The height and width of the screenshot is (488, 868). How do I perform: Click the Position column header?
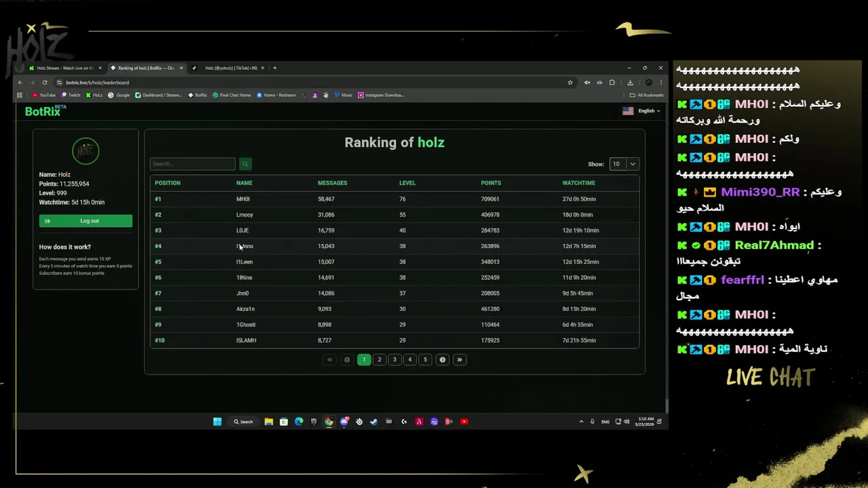point(167,183)
